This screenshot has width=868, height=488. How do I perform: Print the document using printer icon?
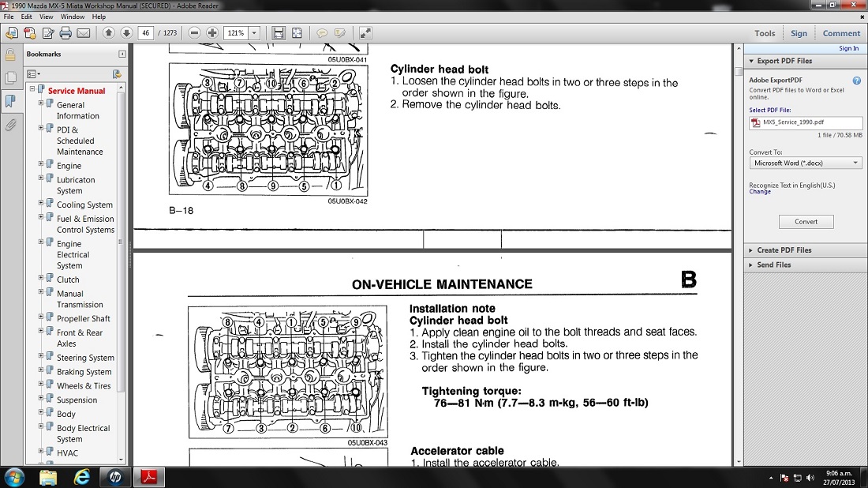click(65, 33)
